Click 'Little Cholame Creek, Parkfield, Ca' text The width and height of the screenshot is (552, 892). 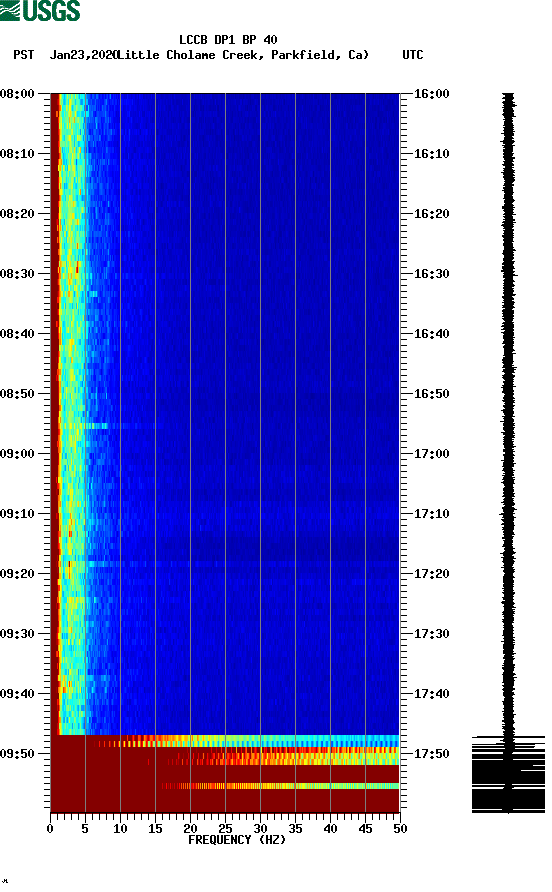point(242,55)
